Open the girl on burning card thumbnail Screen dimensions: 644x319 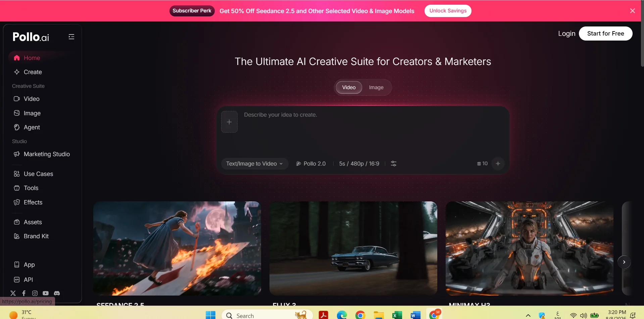pos(177,248)
